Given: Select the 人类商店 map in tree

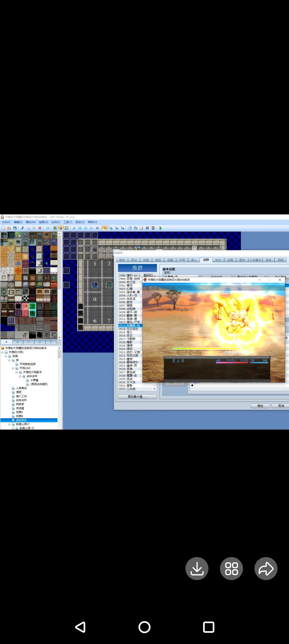Looking at the screenshot, I should pos(21,388).
